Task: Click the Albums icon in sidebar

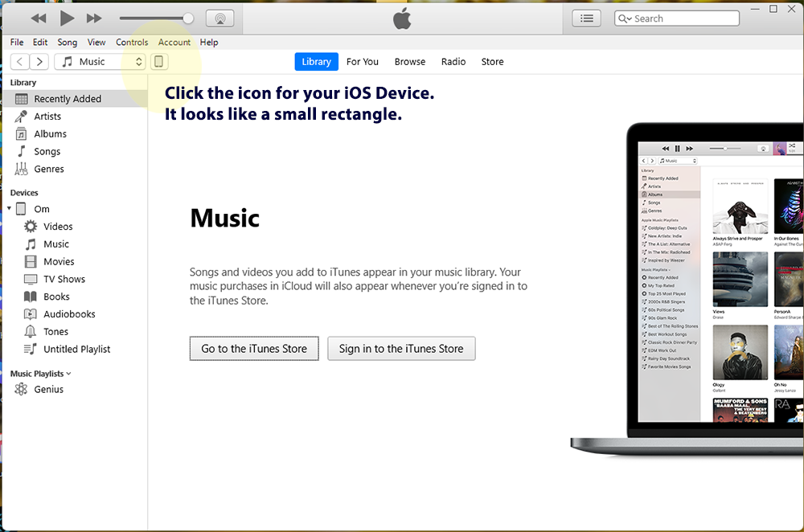Action: point(21,133)
